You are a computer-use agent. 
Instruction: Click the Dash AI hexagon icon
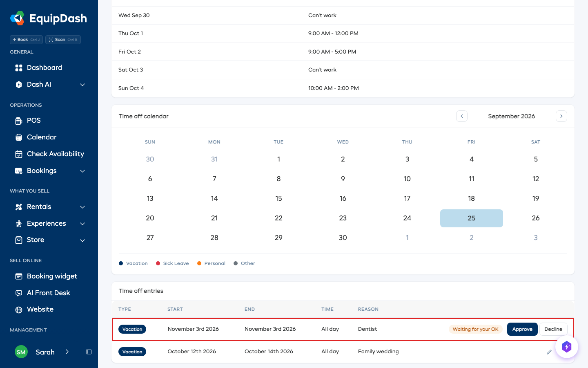[19, 85]
